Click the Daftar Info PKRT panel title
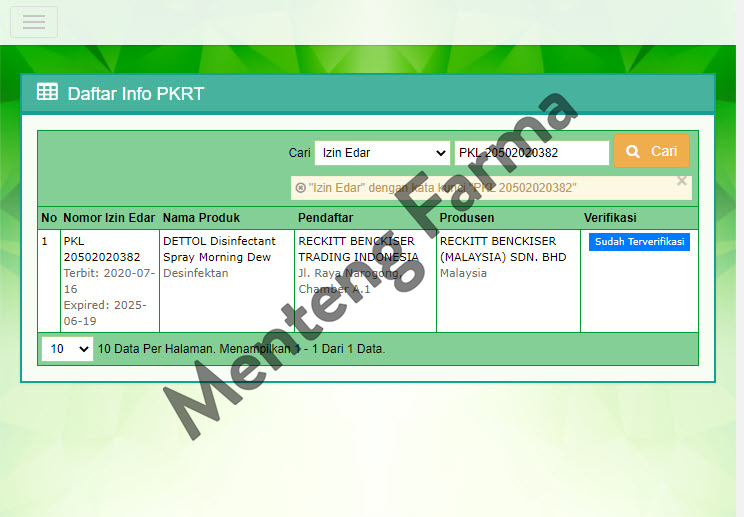This screenshot has height=517, width=744. point(136,94)
